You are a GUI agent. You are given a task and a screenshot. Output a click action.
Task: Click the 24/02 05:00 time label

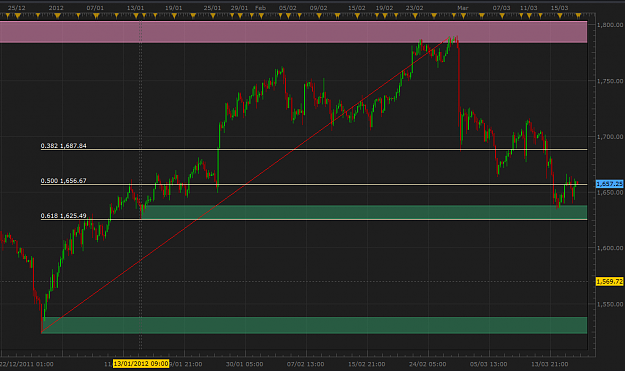427,364
